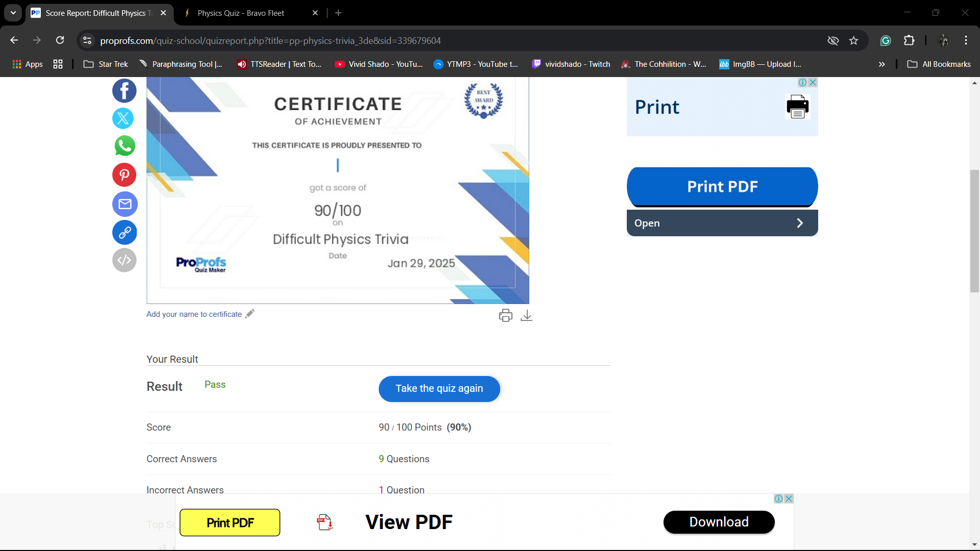Open the Chrome profile avatar
980x551 pixels.
tap(943, 40)
